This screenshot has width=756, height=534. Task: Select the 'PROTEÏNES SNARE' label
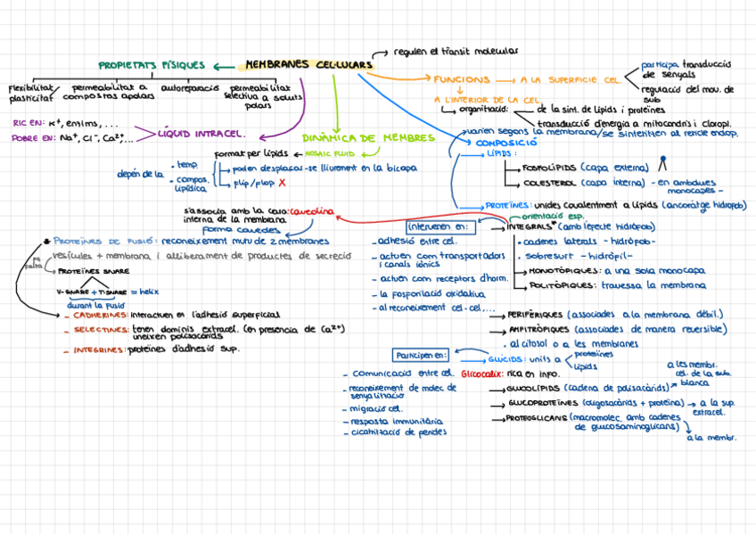pos(94,271)
